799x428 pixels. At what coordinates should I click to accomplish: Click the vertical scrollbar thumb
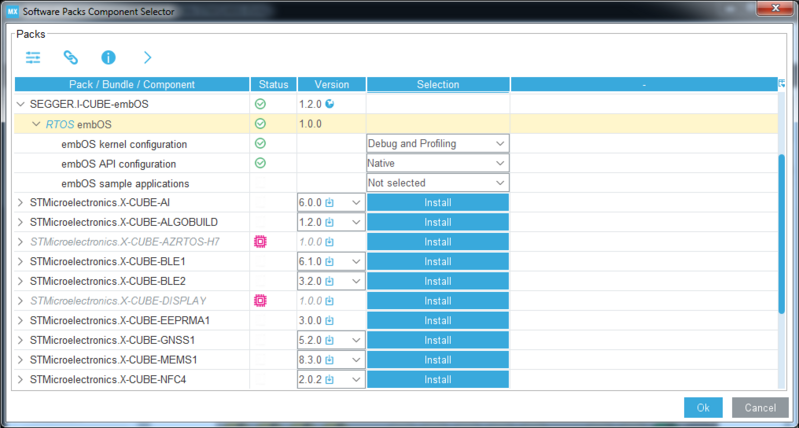[x=782, y=234]
